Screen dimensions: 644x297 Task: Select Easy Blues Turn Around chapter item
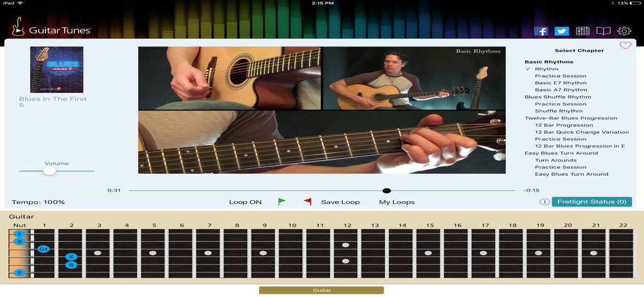pyautogui.click(x=572, y=175)
